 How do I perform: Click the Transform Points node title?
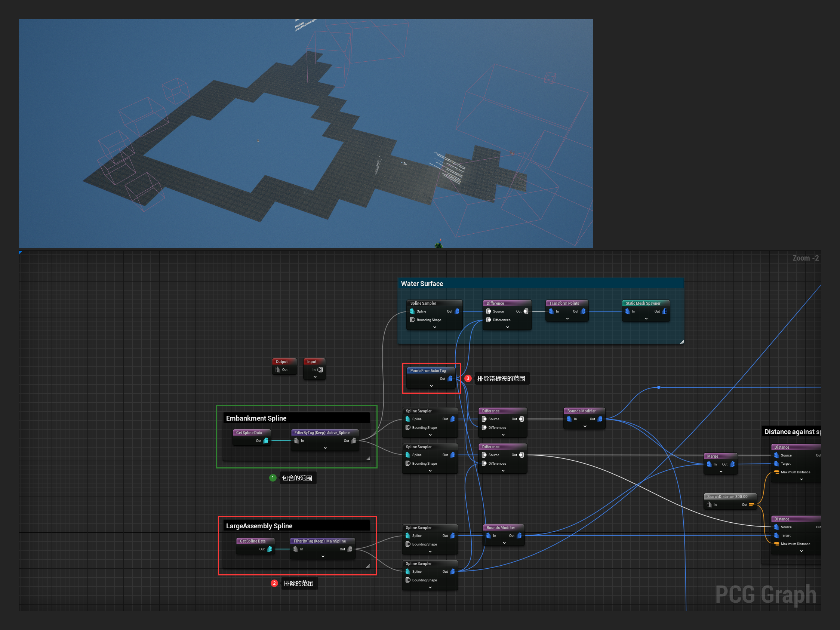click(x=564, y=304)
